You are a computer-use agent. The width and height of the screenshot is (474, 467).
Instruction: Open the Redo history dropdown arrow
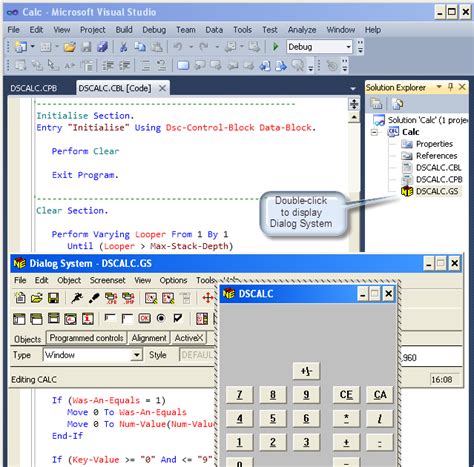click(x=217, y=47)
